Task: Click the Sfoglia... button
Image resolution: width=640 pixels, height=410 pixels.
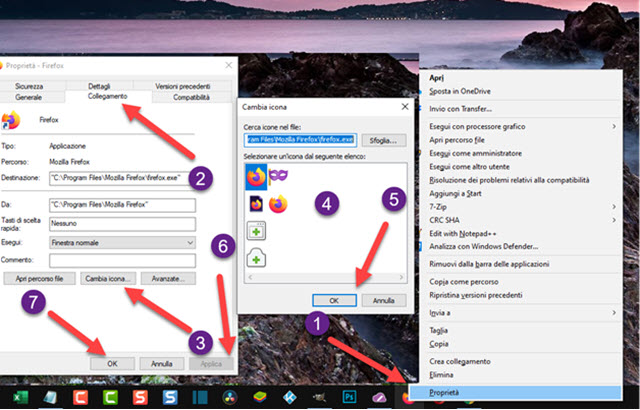Action: coord(384,140)
